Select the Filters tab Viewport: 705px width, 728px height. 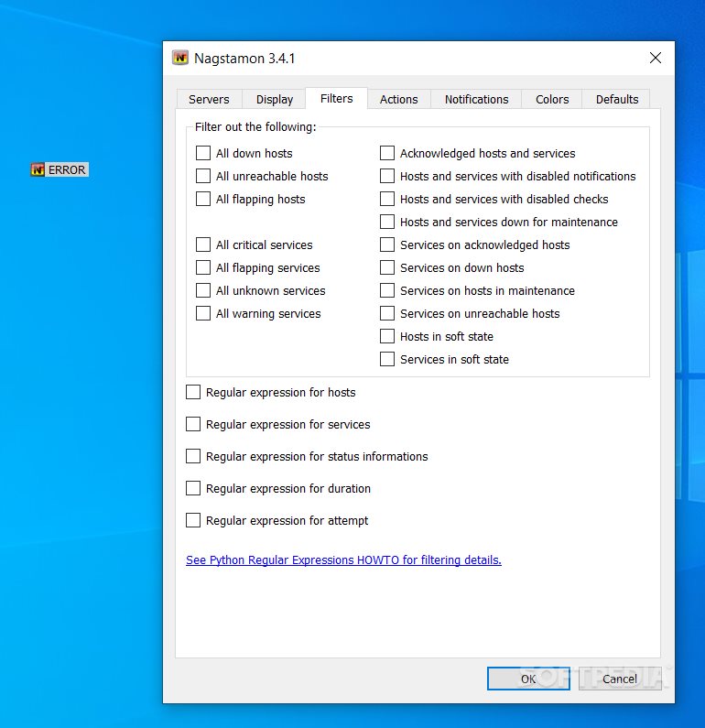pos(337,98)
